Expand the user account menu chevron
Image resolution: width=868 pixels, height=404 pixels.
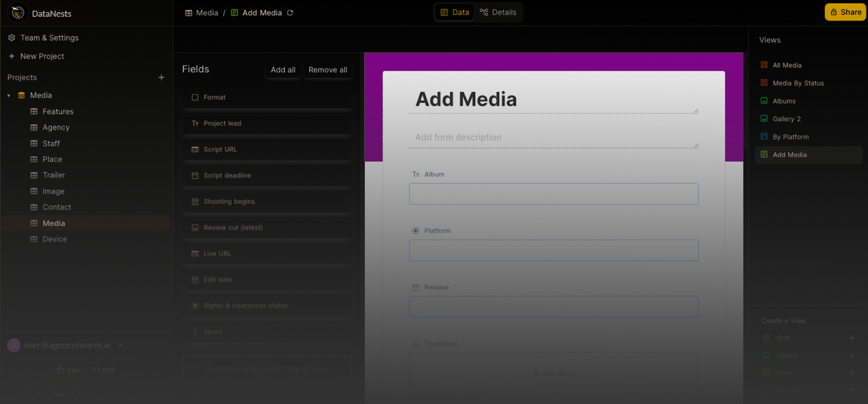click(121, 346)
